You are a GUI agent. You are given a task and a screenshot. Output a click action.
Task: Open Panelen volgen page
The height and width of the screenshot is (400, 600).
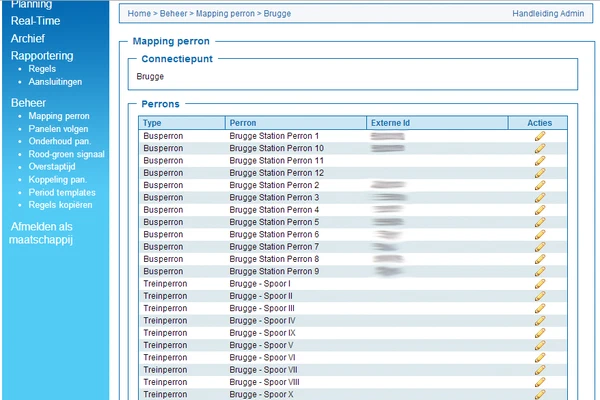tap(58, 129)
